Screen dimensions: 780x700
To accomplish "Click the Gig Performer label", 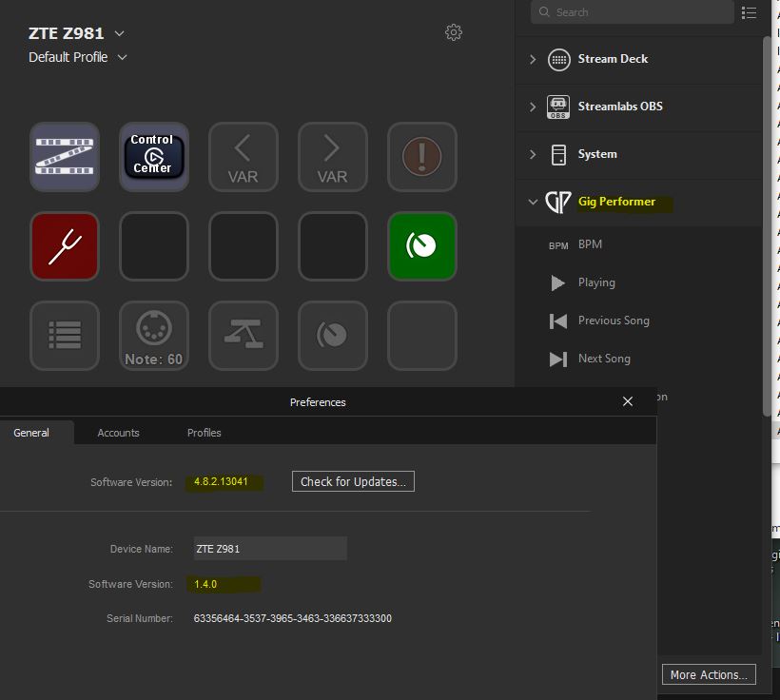I will click(616, 202).
